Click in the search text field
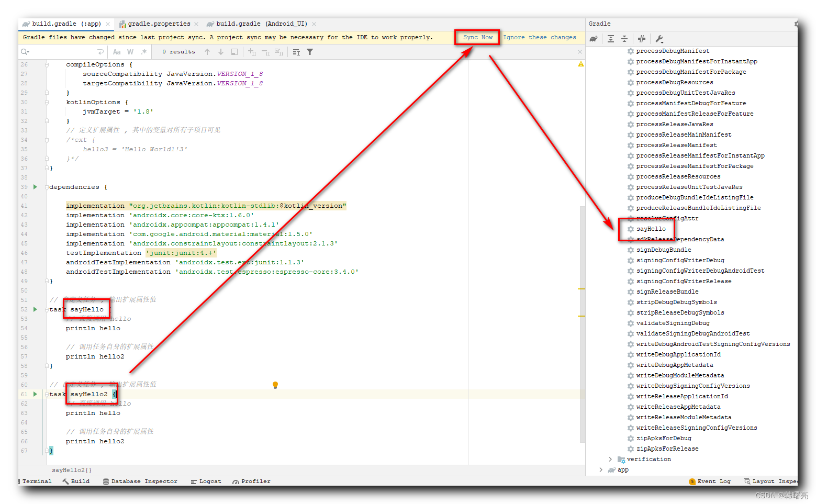The height and width of the screenshot is (504, 816). 63,52
